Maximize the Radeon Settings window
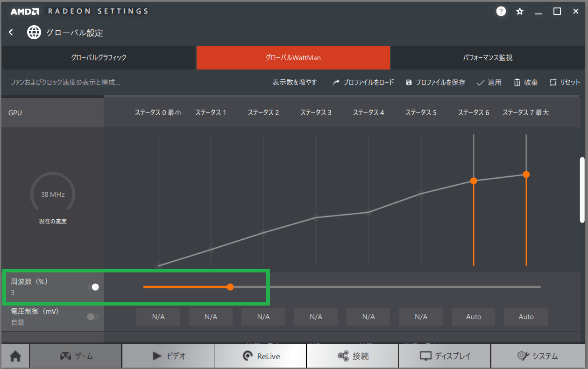Viewport: 588px width, 369px height. point(557,11)
